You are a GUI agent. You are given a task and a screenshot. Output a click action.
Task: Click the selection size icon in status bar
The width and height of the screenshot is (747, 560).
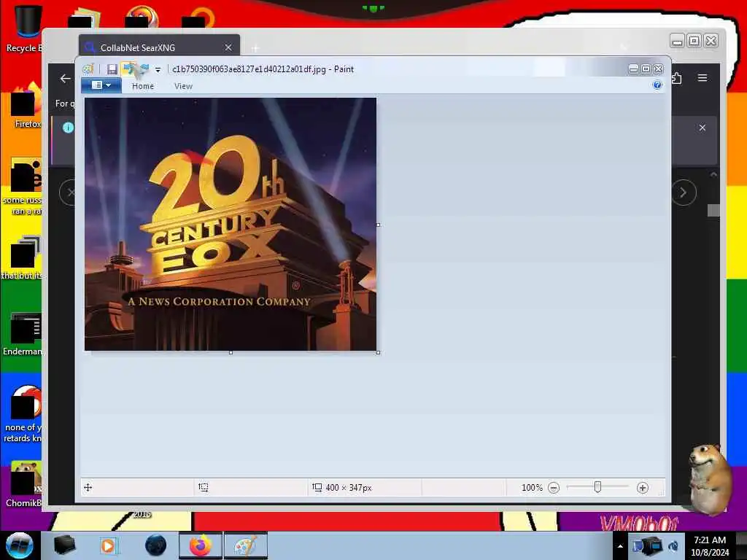[204, 487]
